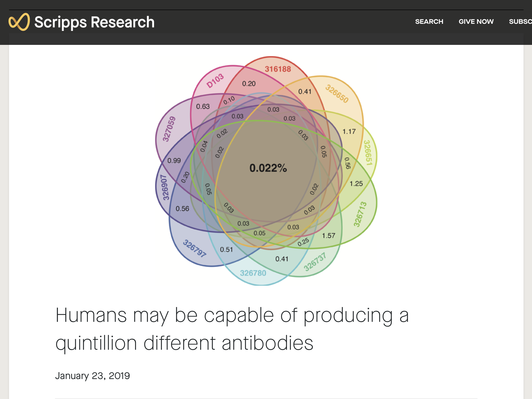Image resolution: width=532 pixels, height=399 pixels.
Task: Click the red 316188 ellipse label
Action: 278,69
